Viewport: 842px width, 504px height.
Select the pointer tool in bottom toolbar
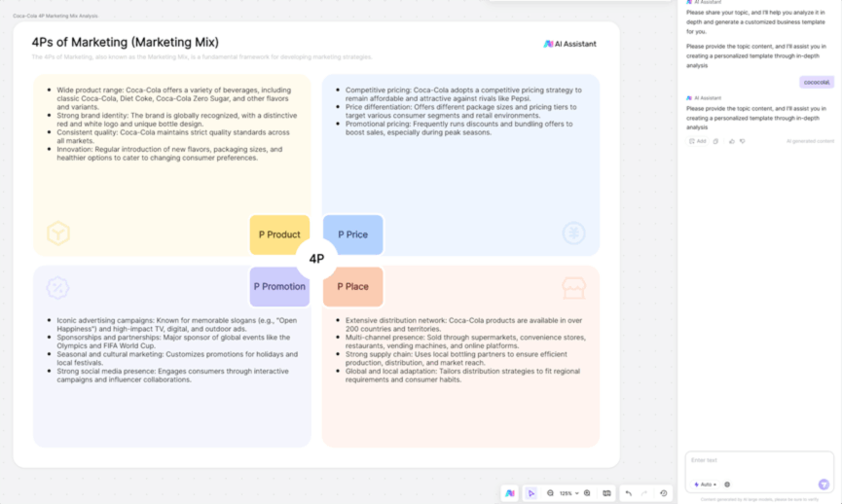tap(531, 493)
